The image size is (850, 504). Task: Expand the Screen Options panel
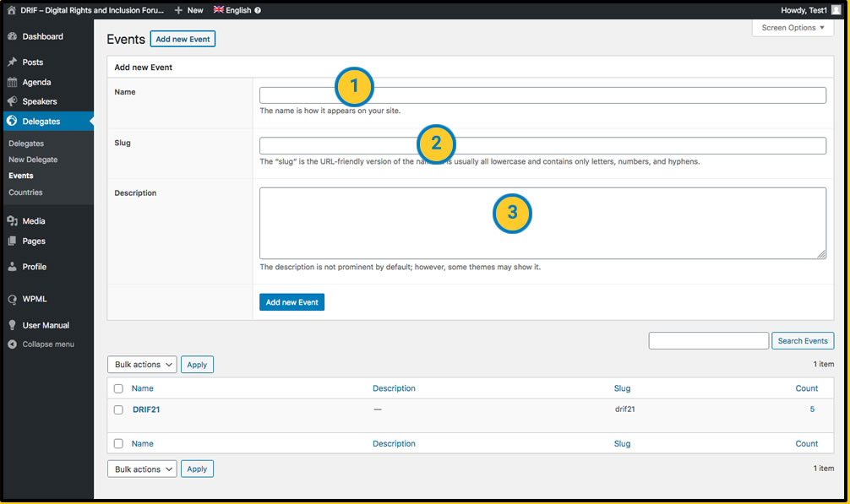coord(792,28)
